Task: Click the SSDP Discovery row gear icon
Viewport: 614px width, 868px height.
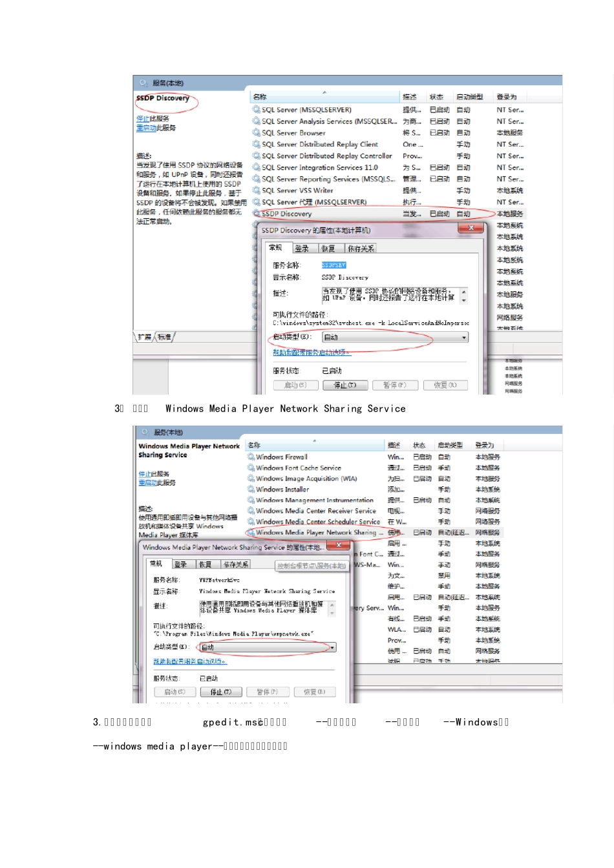Action: pyautogui.click(x=256, y=214)
